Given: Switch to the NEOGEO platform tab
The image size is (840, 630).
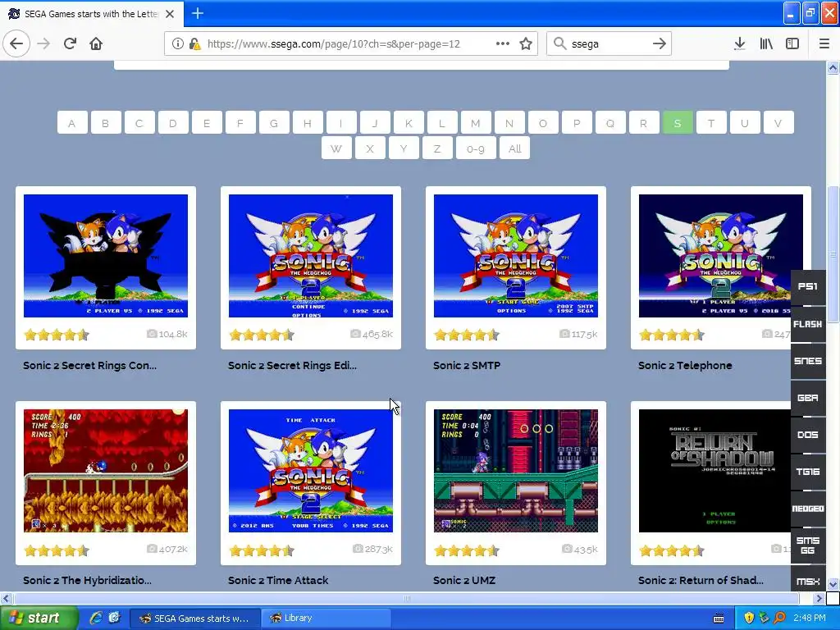Looking at the screenshot, I should tap(808, 509).
